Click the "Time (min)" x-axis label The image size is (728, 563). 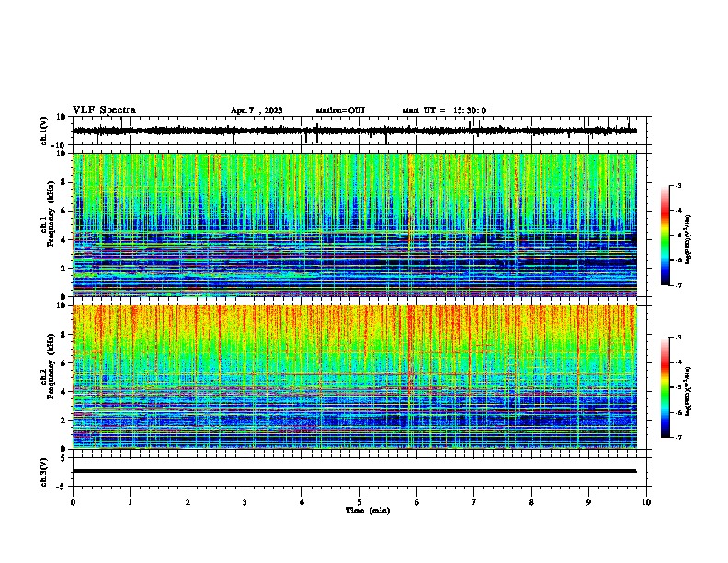point(368,511)
